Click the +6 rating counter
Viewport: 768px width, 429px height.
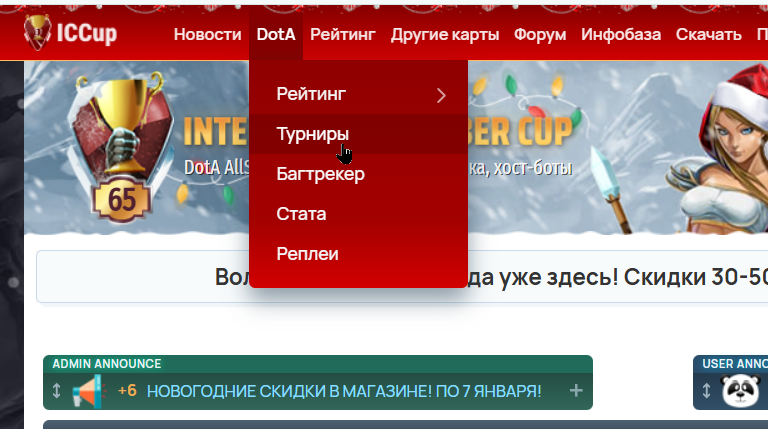127,391
